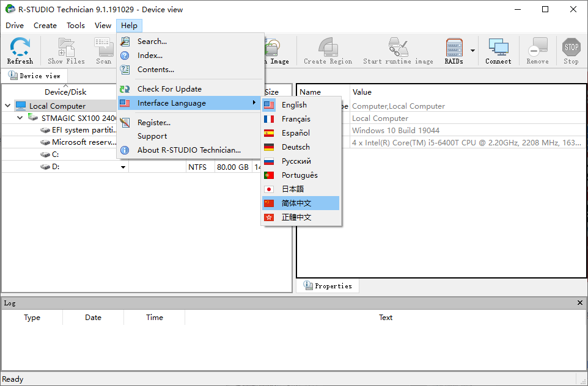Select the EFI system partition item
This screenshot has width=588, height=386.
point(83,130)
